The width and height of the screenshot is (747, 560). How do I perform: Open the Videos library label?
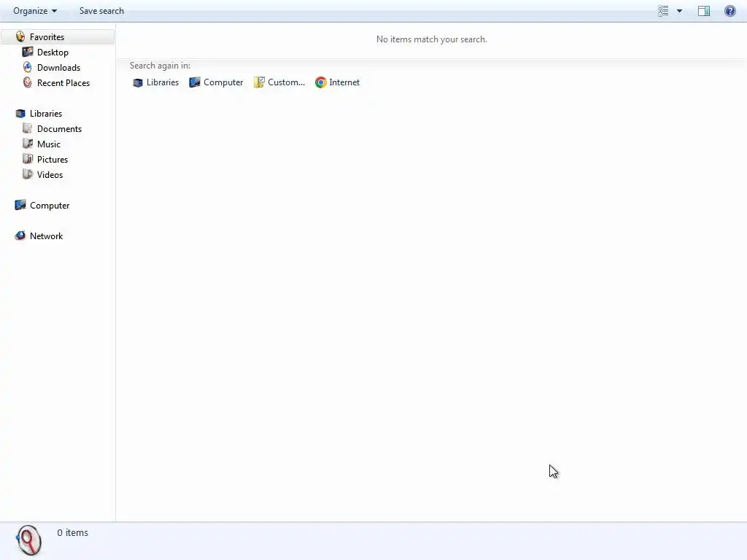pos(50,174)
